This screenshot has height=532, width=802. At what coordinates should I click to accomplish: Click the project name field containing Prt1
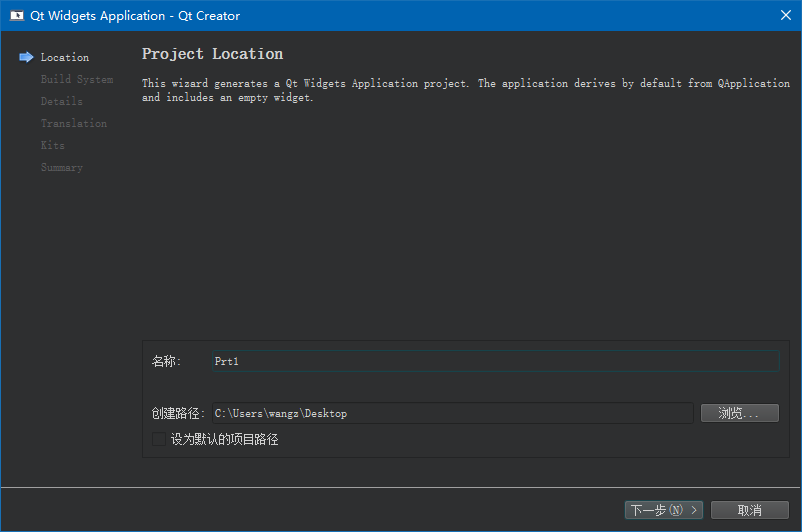click(496, 361)
